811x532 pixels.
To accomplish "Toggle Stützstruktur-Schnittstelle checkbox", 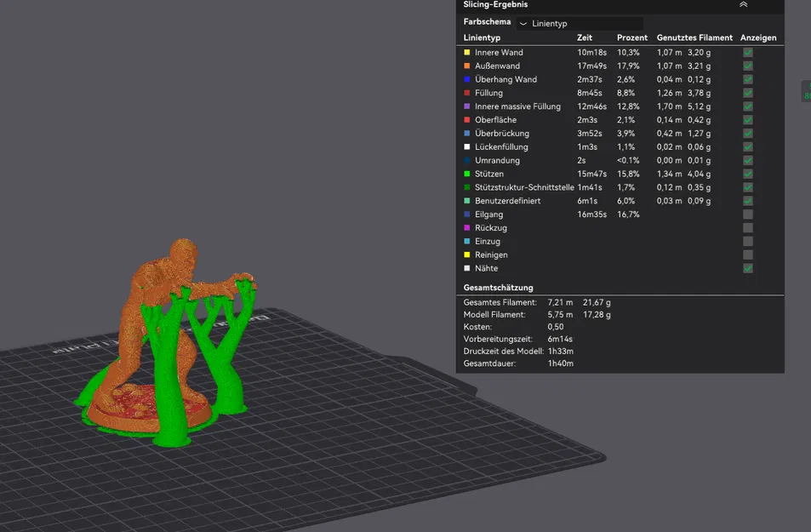I will pos(748,186).
